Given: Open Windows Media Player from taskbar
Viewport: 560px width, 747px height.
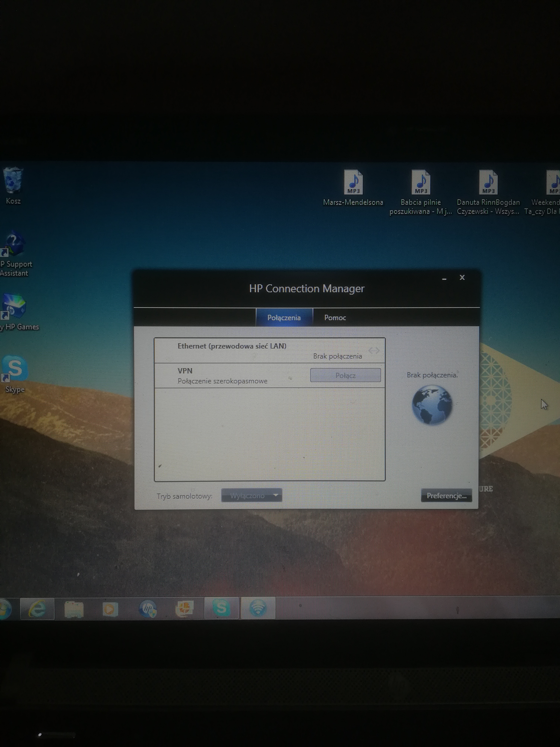Looking at the screenshot, I should [x=110, y=609].
